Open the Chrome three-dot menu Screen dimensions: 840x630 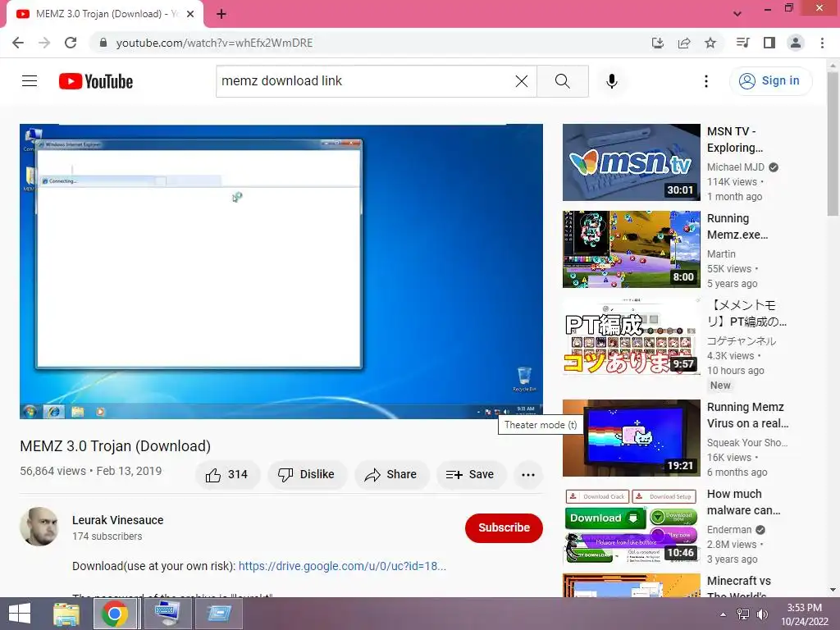(x=822, y=43)
